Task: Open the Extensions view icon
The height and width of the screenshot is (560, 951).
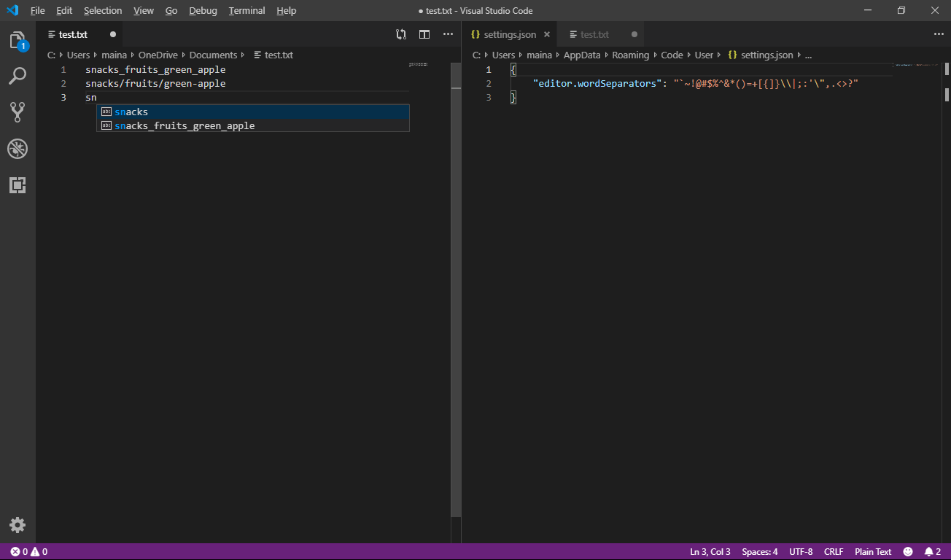Action: point(18,185)
